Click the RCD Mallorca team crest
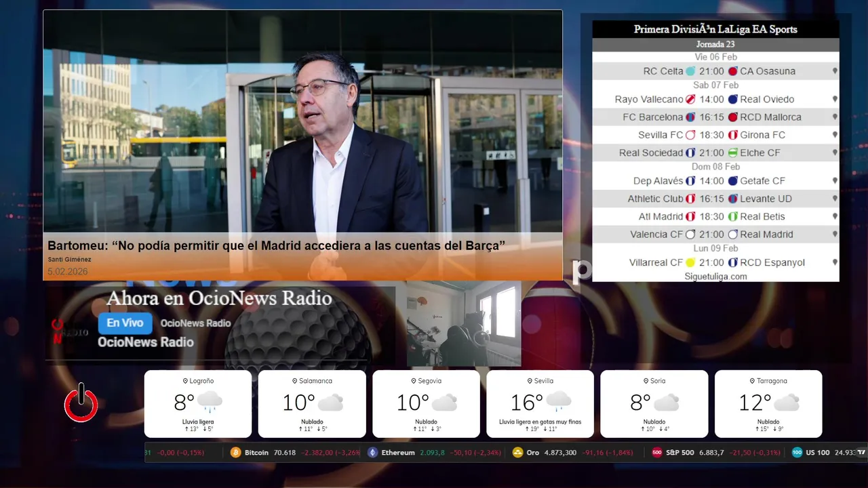This screenshot has width=868, height=488. (733, 117)
